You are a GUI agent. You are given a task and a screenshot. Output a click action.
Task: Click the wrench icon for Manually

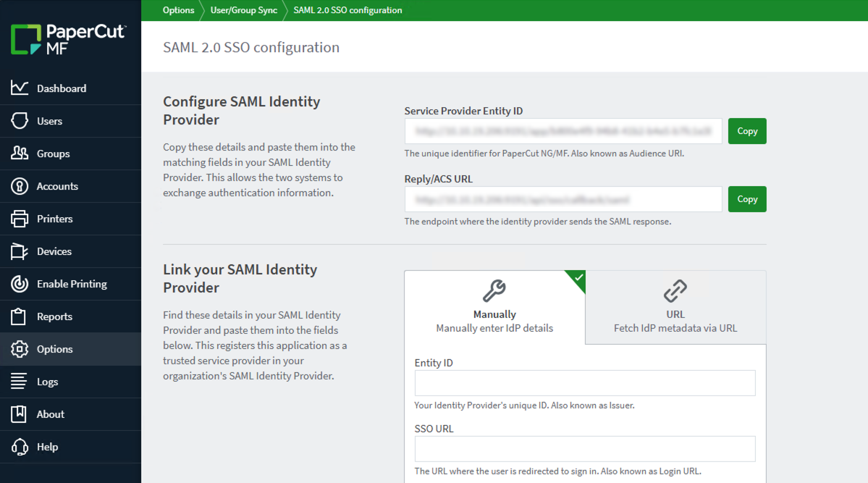coord(494,291)
